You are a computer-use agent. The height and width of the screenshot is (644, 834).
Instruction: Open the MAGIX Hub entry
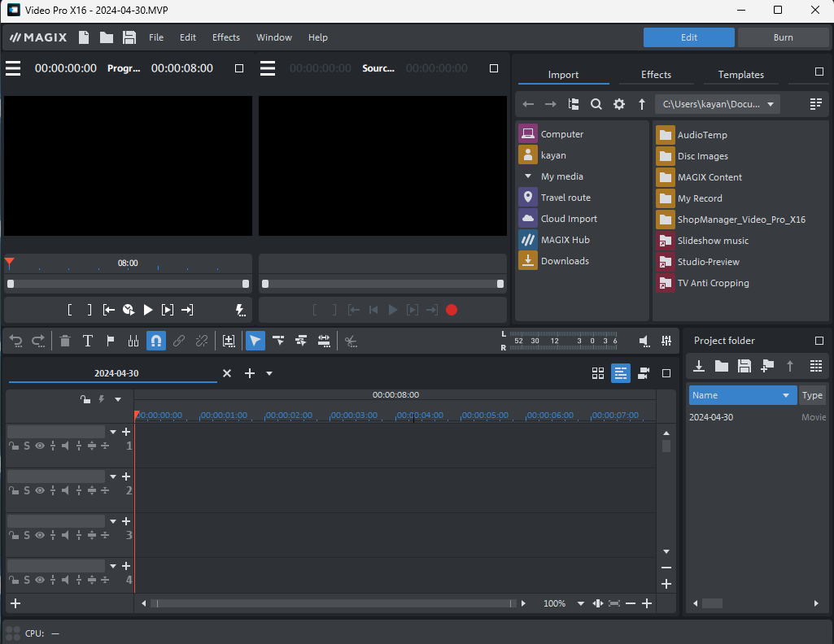coord(565,240)
